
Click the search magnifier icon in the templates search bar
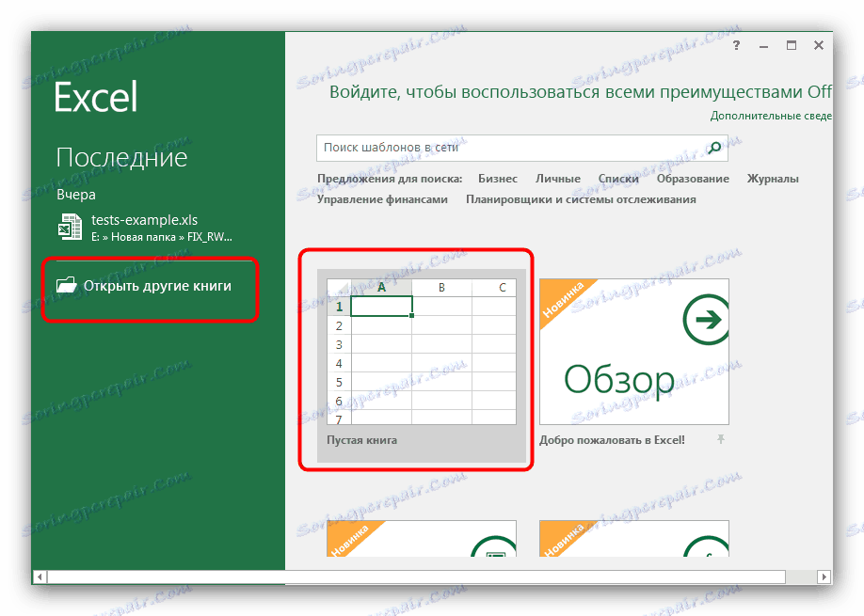tap(713, 147)
